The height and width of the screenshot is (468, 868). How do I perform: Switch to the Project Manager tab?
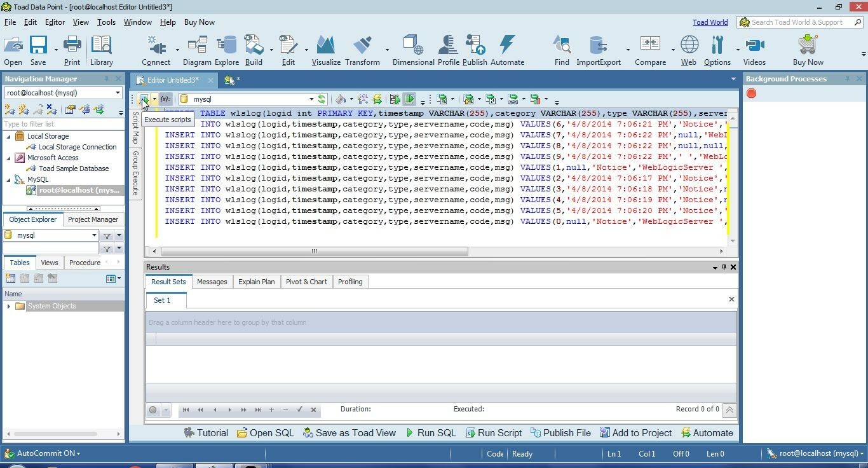pos(93,219)
